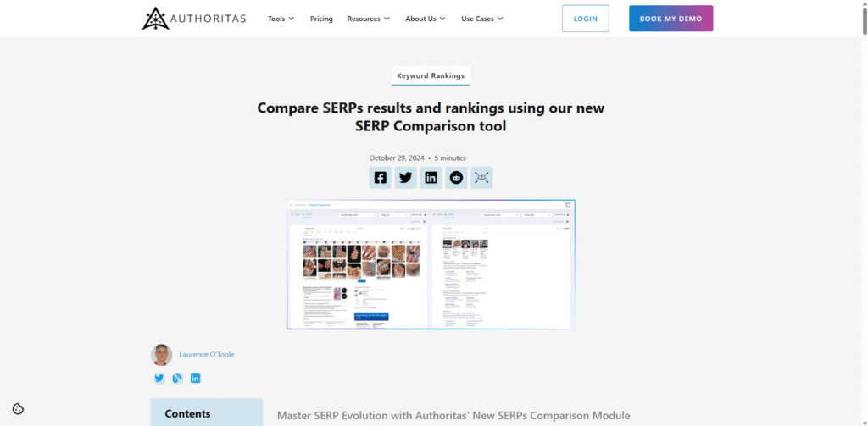Click the Contents sidebar heading
This screenshot has height=426, width=868.
click(x=187, y=414)
